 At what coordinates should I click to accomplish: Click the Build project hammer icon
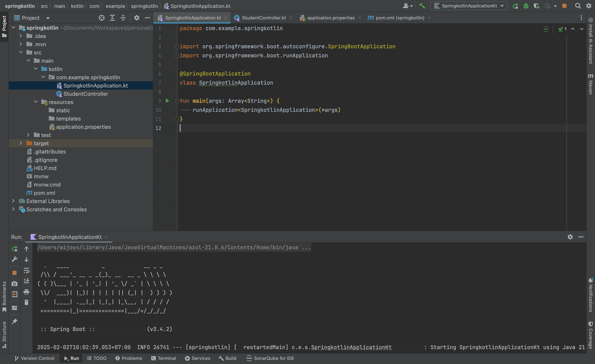coord(422,6)
